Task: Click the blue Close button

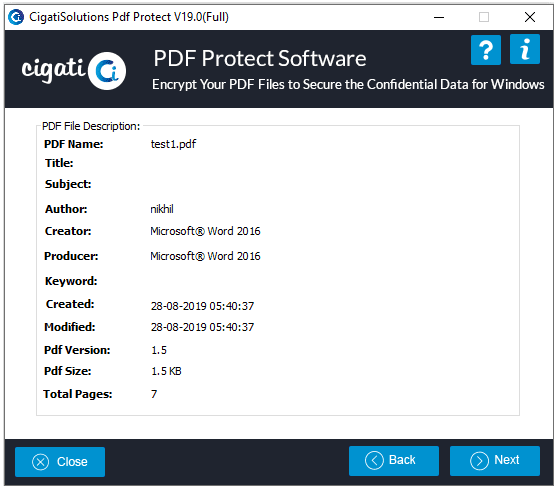Action: pyautogui.click(x=60, y=462)
